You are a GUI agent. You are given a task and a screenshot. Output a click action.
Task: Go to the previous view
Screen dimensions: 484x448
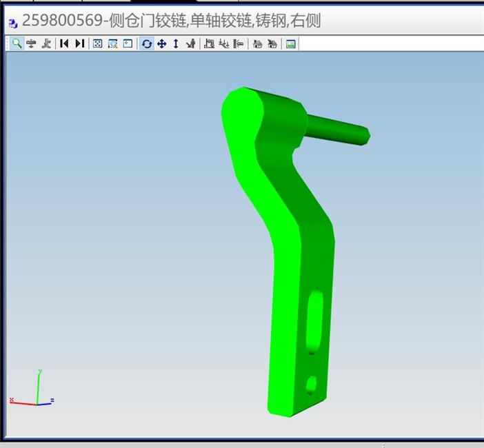(64, 43)
